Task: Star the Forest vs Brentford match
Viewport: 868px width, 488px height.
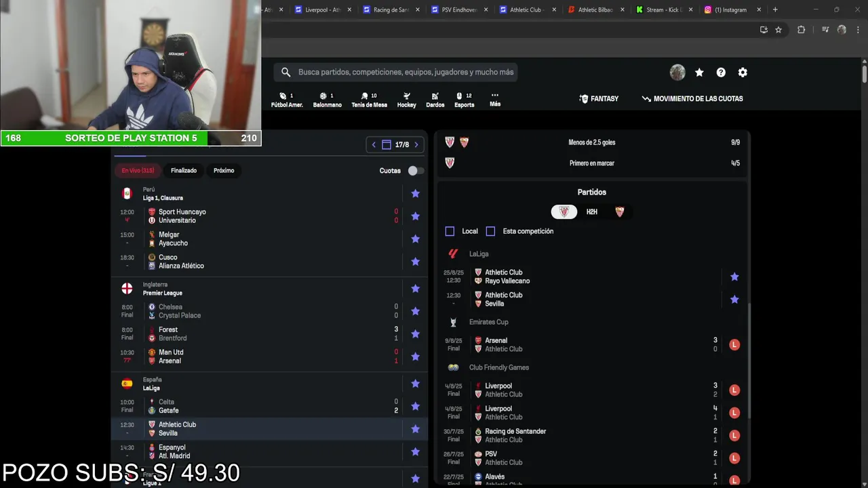Action: [415, 334]
